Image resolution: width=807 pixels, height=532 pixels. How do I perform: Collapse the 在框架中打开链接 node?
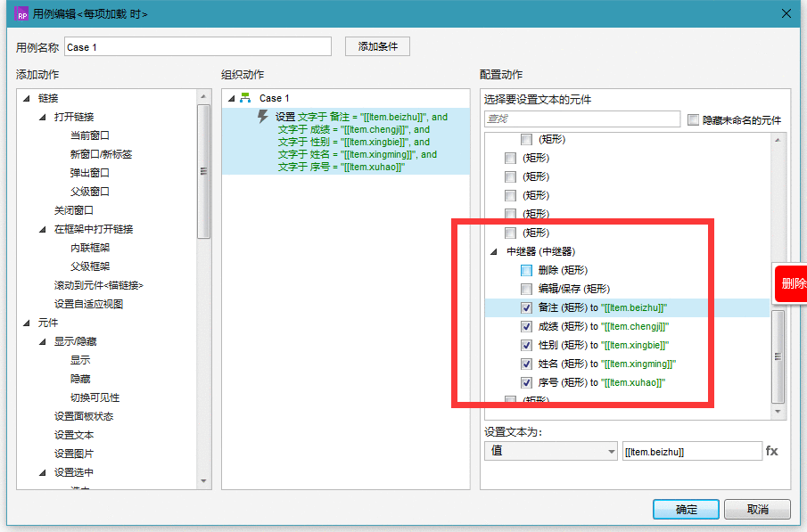point(43,229)
